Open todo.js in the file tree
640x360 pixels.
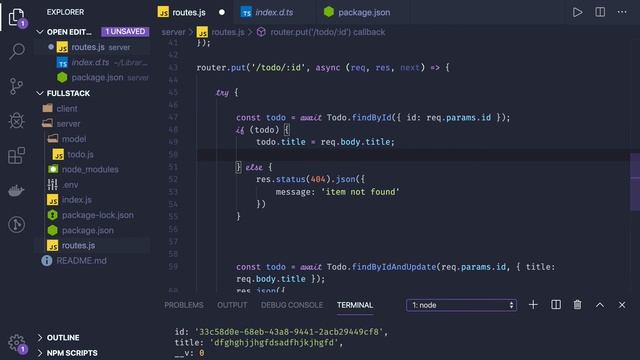pos(80,154)
